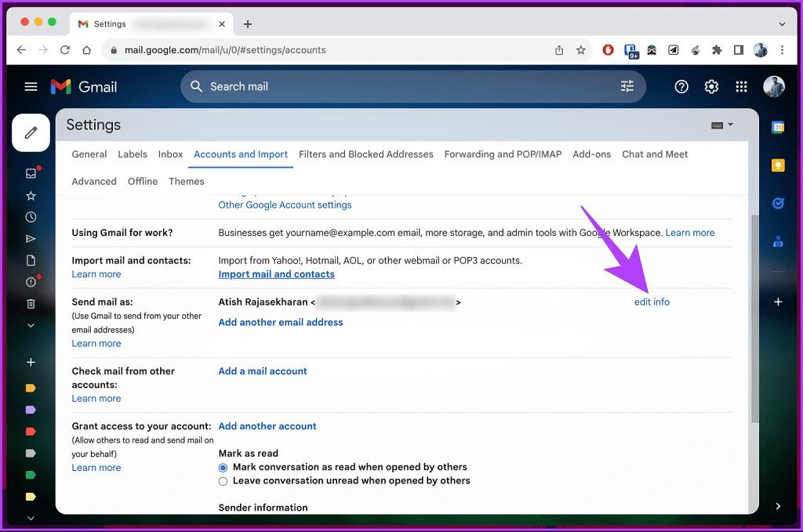Image resolution: width=803 pixels, height=532 pixels.
Task: Open Other Google Account settings
Action: (285, 205)
